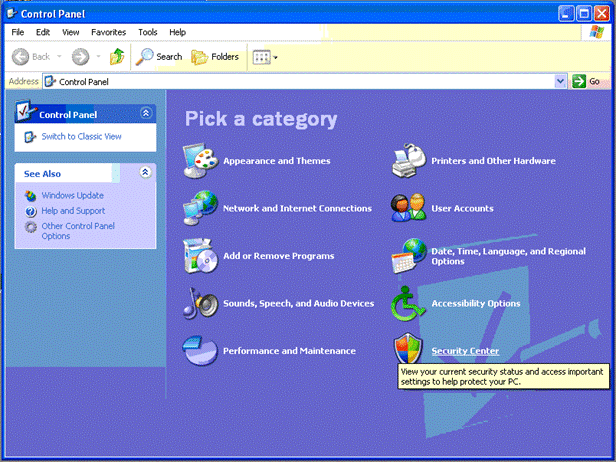Open the Forward button history dropdown arrow
This screenshot has height=462, width=616.
(x=98, y=57)
